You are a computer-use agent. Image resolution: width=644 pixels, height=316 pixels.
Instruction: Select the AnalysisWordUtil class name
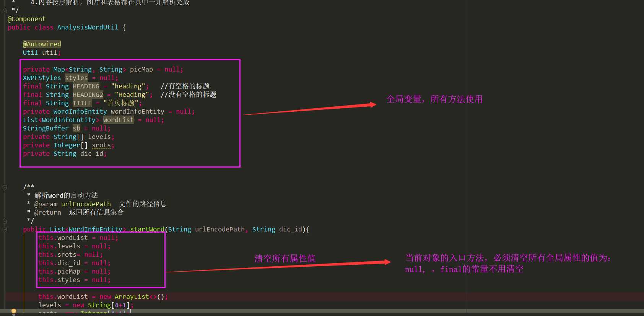pos(88,27)
